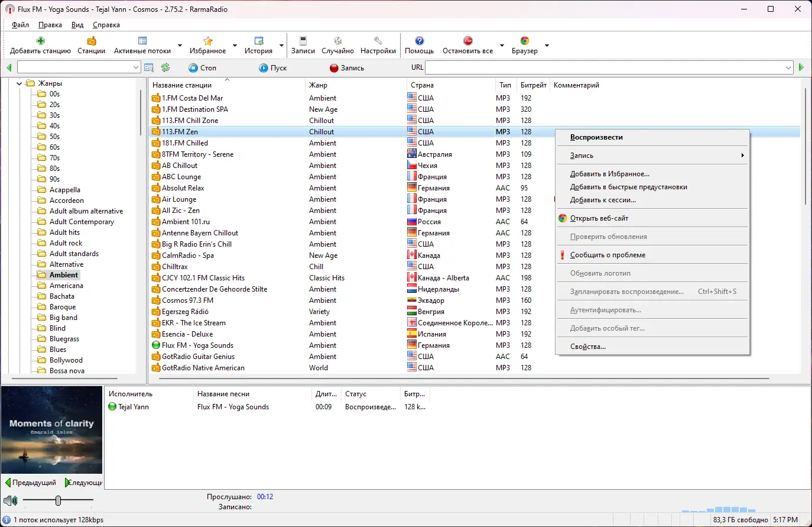Open dropdown arrow next to Избранное

tap(235, 46)
